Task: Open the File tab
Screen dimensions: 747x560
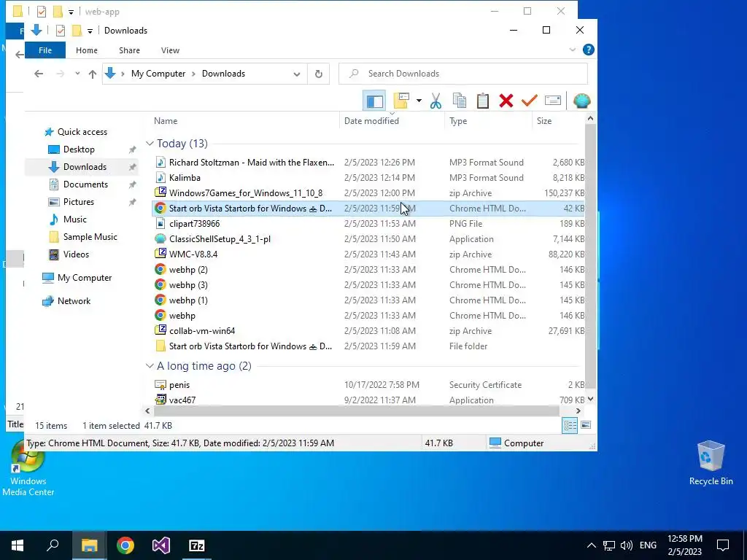Action: tap(45, 50)
